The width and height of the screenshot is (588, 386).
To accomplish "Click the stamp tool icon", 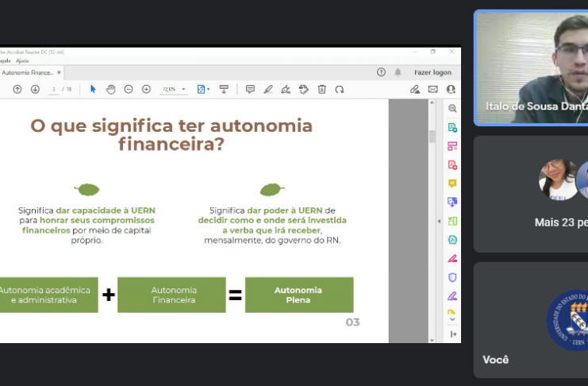I will [x=304, y=90].
